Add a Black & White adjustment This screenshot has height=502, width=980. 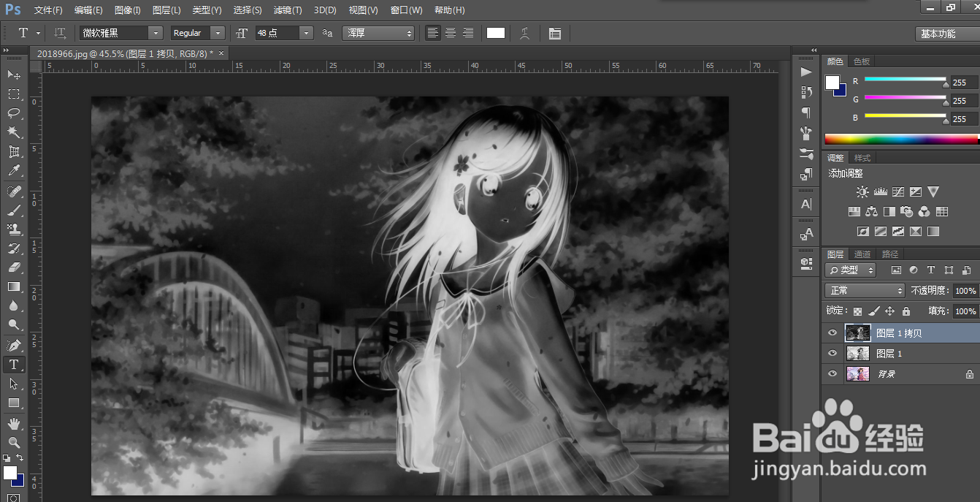[889, 212]
